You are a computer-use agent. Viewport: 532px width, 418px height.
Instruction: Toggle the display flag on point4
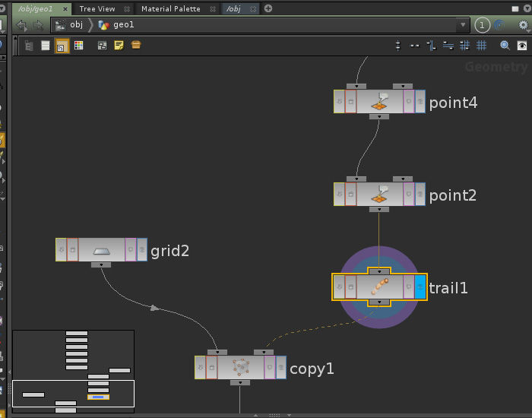pos(420,102)
